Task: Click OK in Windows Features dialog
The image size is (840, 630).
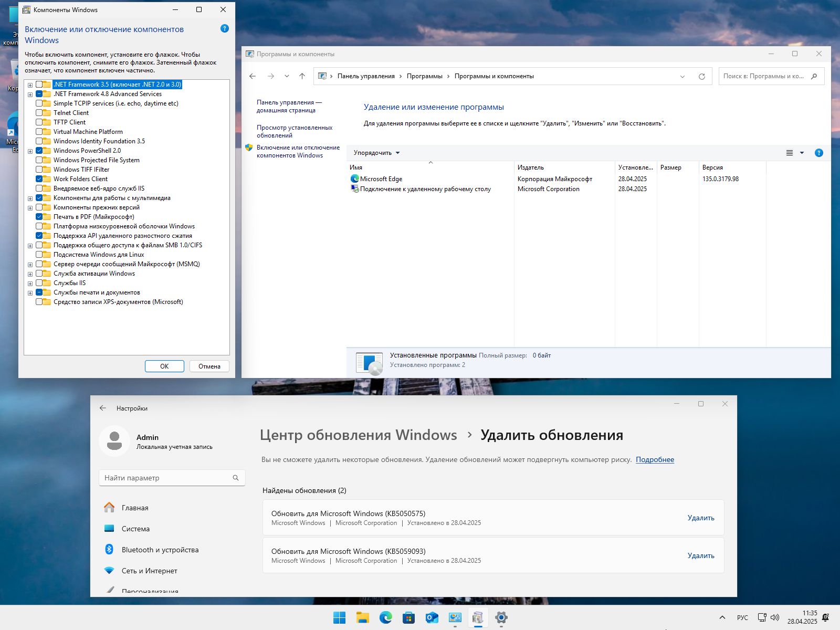Action: pyautogui.click(x=164, y=366)
